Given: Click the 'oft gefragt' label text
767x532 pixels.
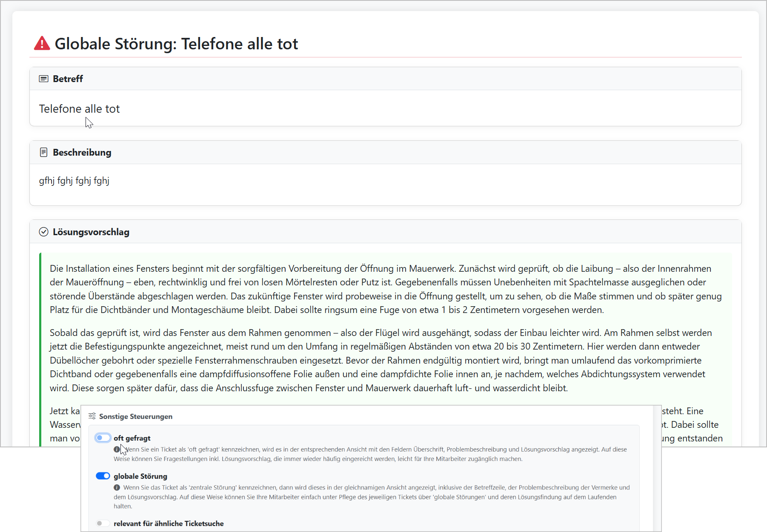Looking at the screenshot, I should [x=132, y=438].
